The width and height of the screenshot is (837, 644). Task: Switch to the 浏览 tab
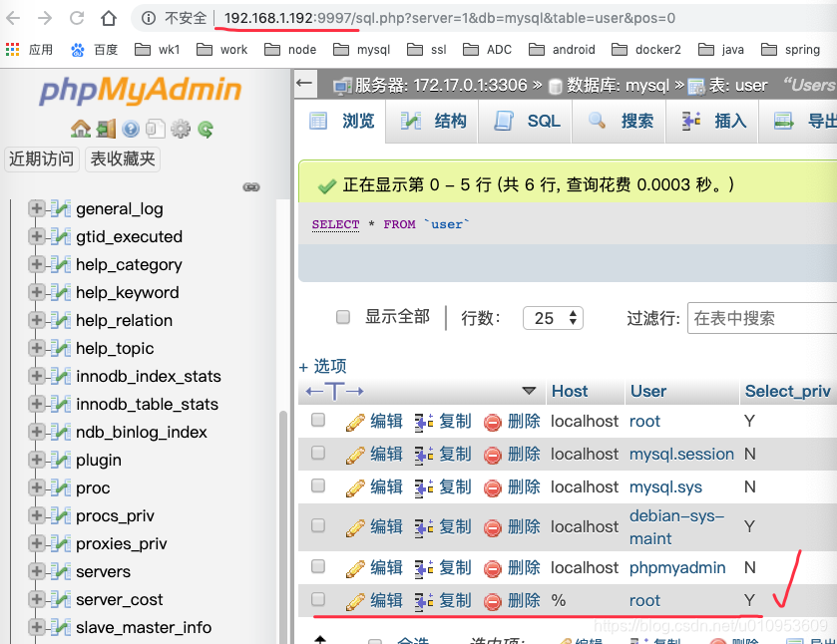pos(340,121)
